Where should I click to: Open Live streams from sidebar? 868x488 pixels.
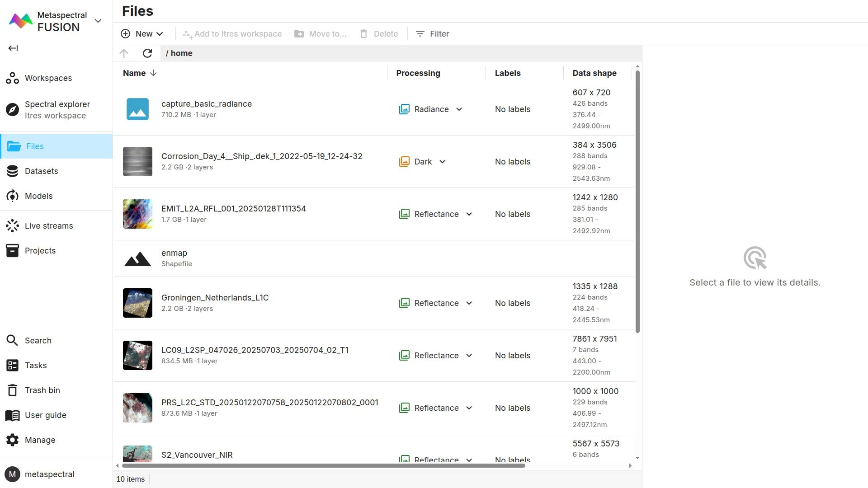tap(48, 226)
